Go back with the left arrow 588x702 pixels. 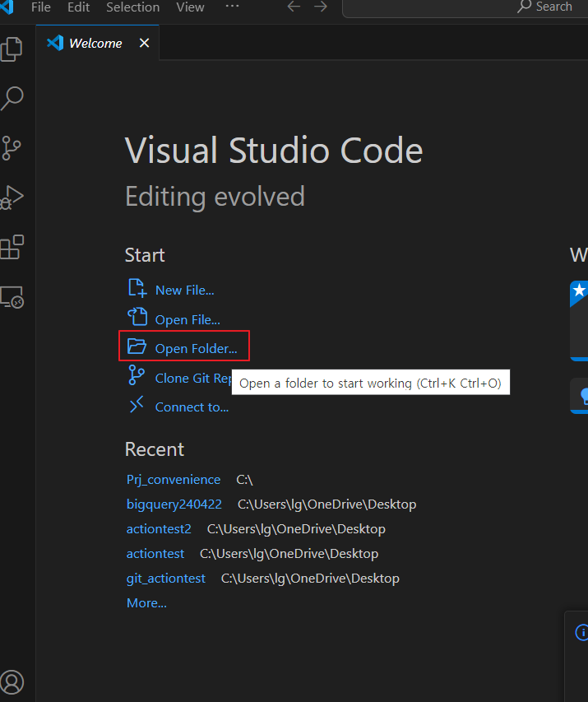(294, 7)
